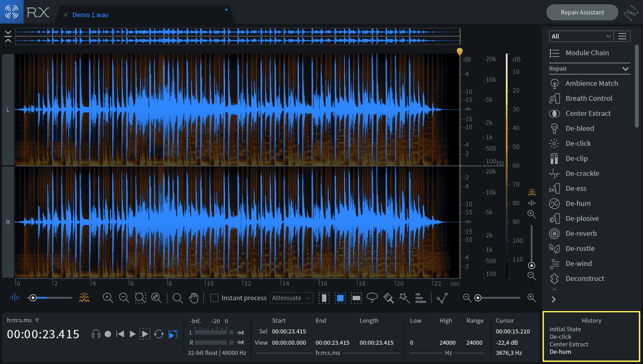Screen dimensions: 643x364
Task: Open the module list menu icon
Action: pyautogui.click(x=622, y=36)
